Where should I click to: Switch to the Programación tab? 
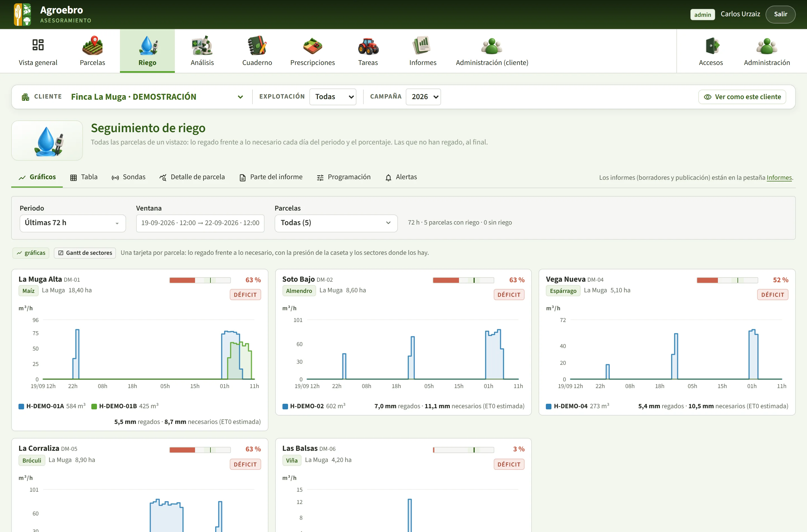[x=344, y=177]
